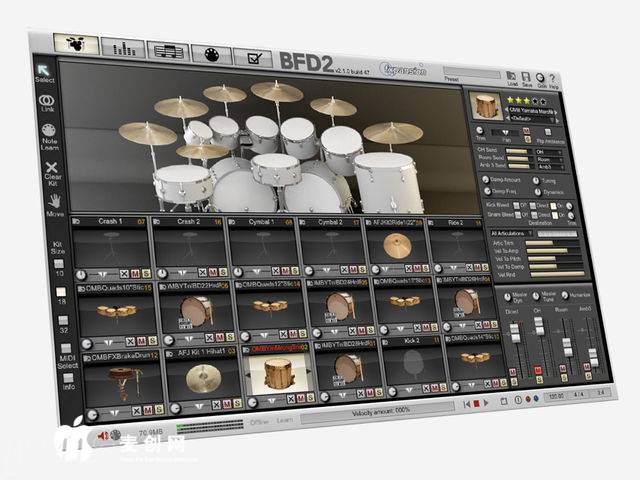Activate the Link tool
This screenshot has width=640, height=480.
tap(45, 101)
